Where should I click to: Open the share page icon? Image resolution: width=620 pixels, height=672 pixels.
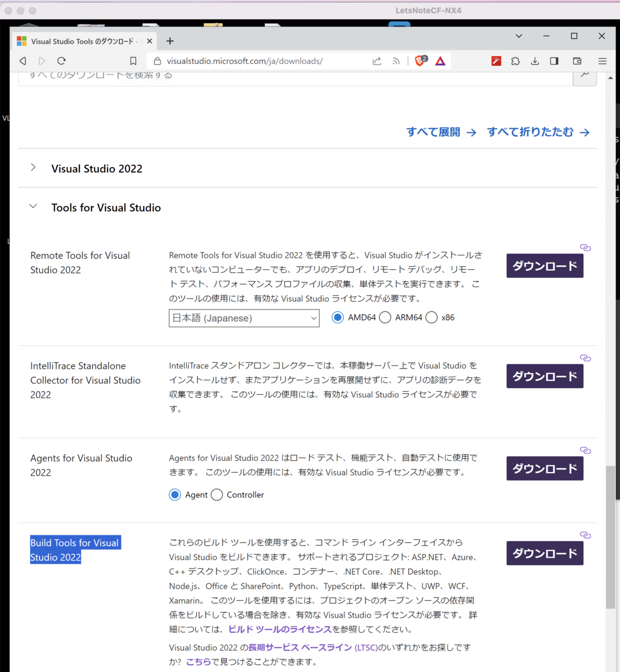[377, 61]
